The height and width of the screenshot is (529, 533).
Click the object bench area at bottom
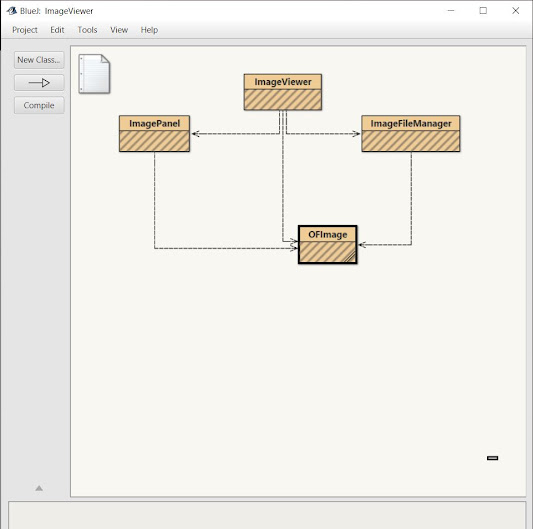point(267,515)
